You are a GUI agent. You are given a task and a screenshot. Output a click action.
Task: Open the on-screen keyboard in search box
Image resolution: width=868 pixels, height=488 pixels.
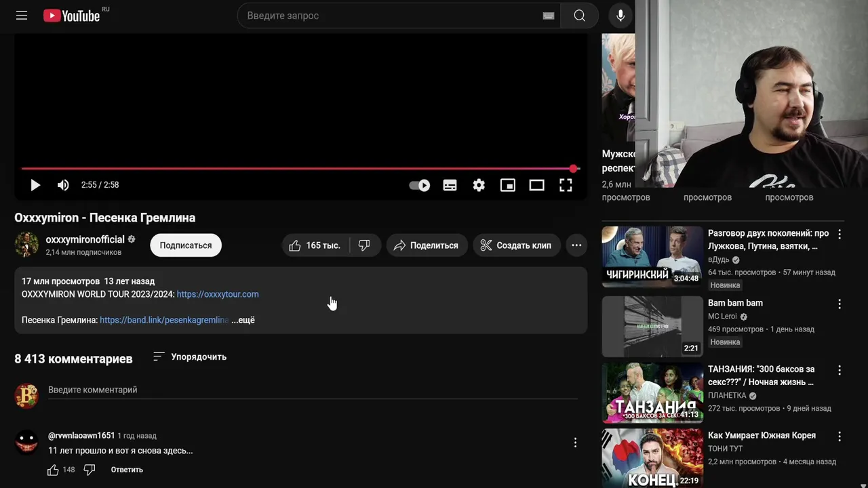tap(549, 16)
